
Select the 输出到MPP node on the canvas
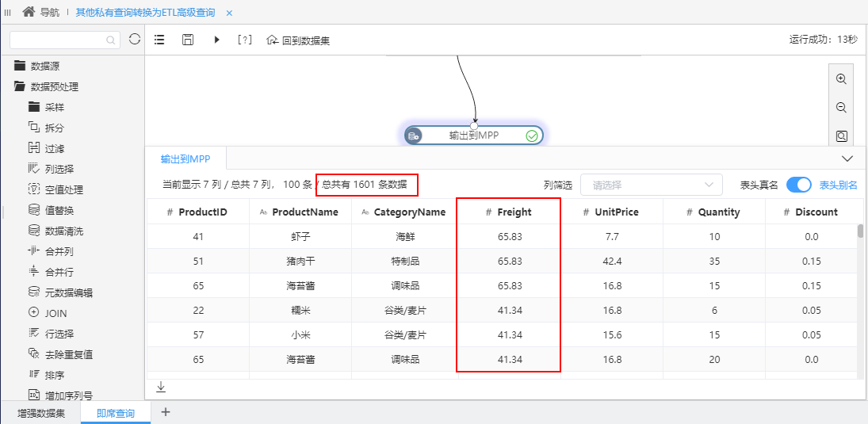click(474, 135)
